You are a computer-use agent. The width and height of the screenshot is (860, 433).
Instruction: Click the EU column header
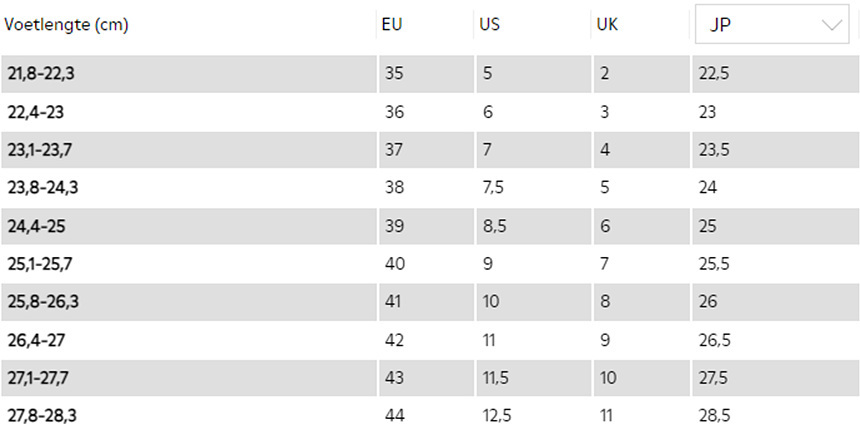(x=392, y=26)
